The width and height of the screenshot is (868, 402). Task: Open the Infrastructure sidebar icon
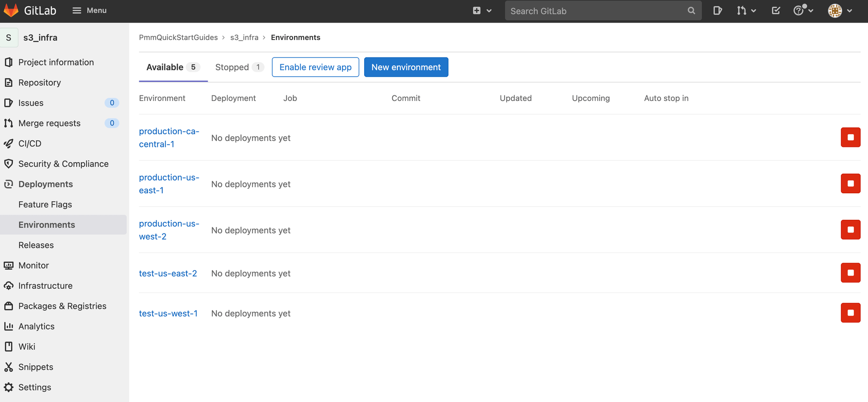pos(9,285)
